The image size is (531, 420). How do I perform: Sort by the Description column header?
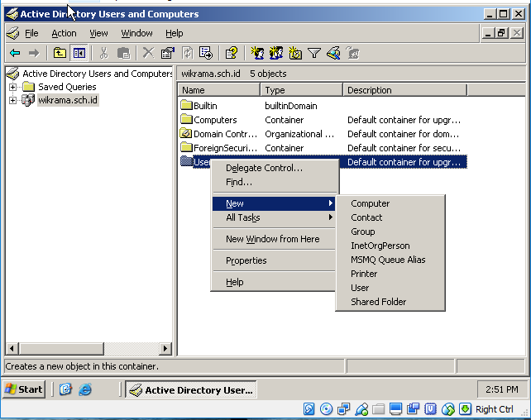(405, 90)
